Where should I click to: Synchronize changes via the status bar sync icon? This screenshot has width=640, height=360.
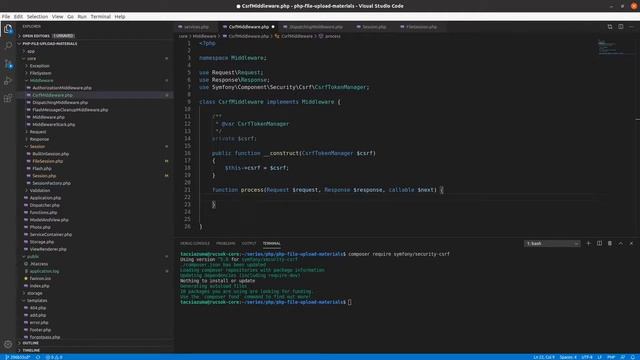pos(38,357)
